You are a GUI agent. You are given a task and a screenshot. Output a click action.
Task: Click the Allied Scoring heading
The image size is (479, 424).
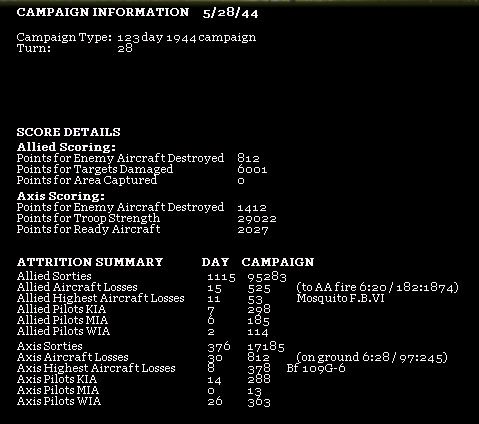point(66,147)
